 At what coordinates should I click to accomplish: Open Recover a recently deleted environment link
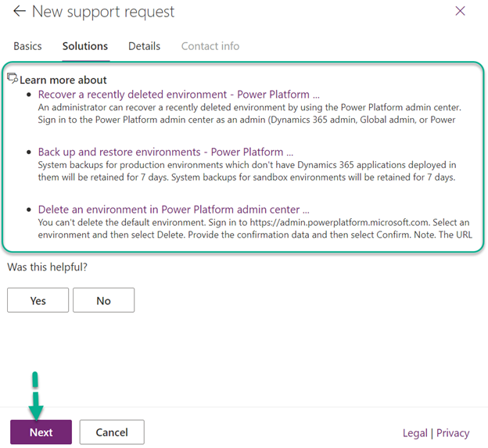click(x=178, y=95)
